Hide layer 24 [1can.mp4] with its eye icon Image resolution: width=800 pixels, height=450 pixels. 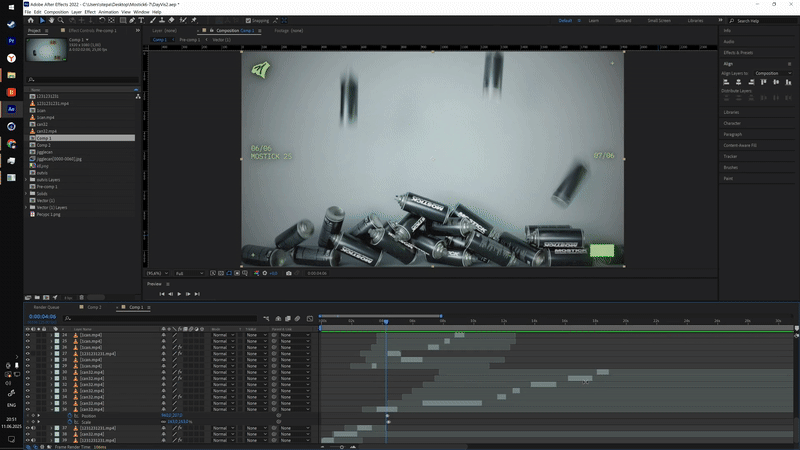[x=28, y=335]
